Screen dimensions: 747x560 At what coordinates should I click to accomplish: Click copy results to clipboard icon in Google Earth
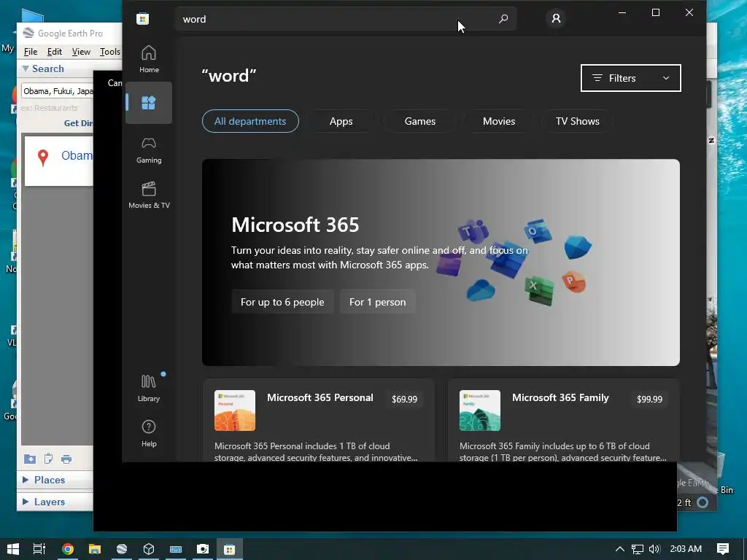(48, 459)
